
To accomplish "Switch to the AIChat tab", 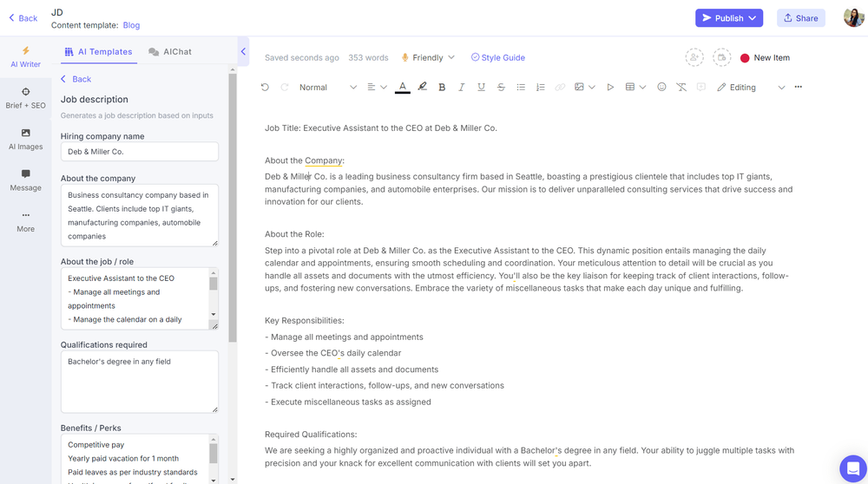I will pos(170,51).
